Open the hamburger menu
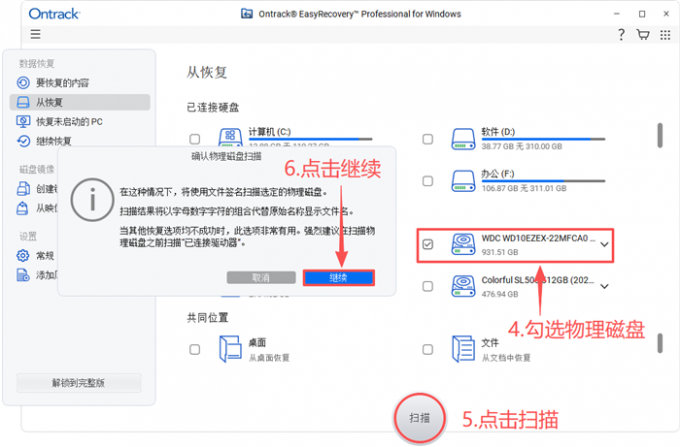The image size is (680, 447). (x=35, y=34)
